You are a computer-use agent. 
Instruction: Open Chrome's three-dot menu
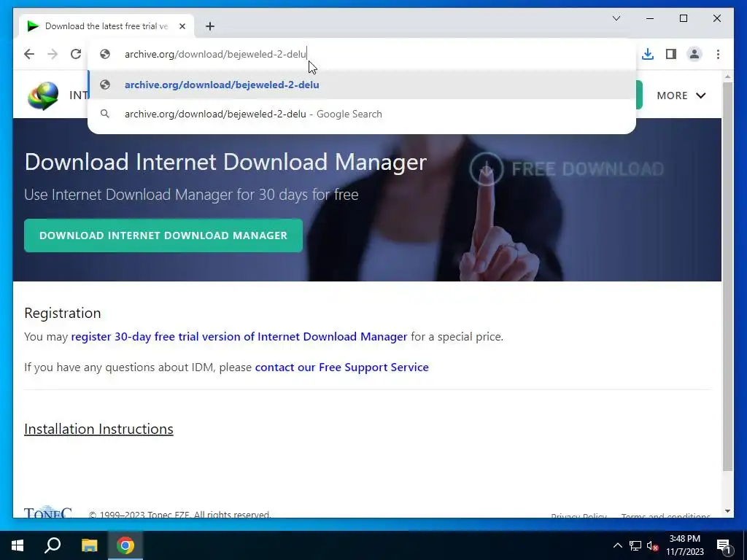(718, 54)
